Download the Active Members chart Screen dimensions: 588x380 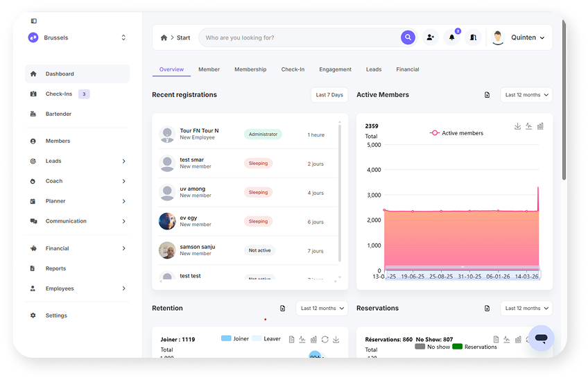(517, 126)
